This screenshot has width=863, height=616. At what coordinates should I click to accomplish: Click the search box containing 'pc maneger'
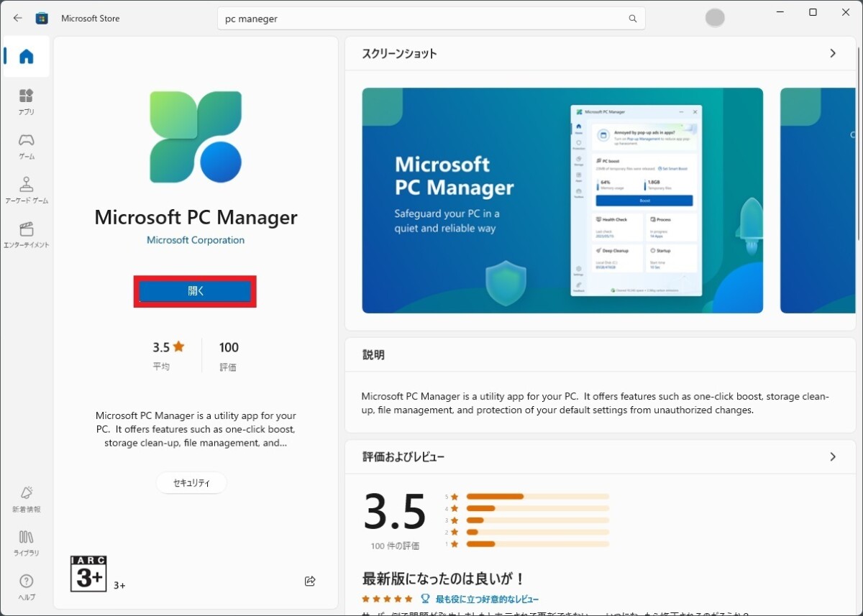click(x=431, y=19)
